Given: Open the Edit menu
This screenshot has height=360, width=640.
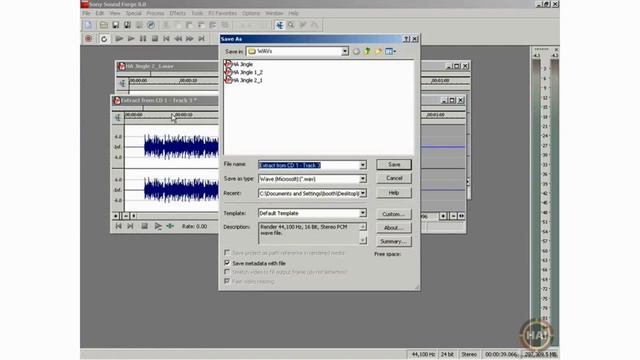Looking at the screenshot, I should 100,13.
